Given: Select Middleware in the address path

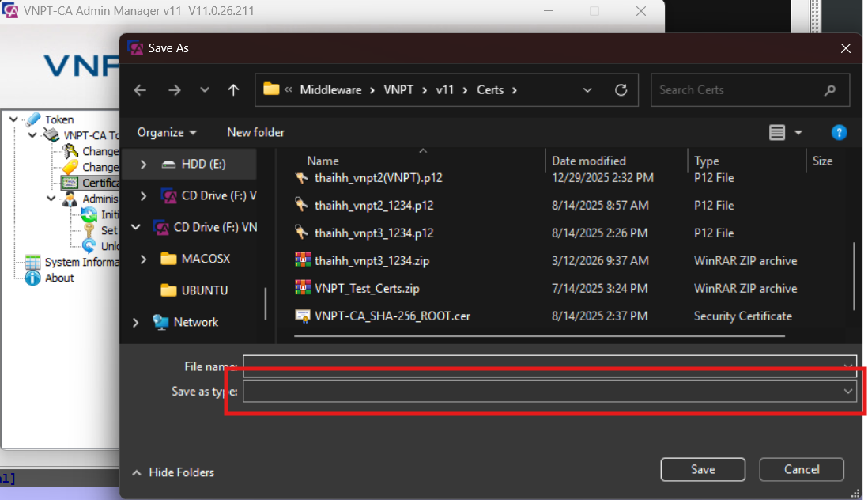Looking at the screenshot, I should (330, 89).
